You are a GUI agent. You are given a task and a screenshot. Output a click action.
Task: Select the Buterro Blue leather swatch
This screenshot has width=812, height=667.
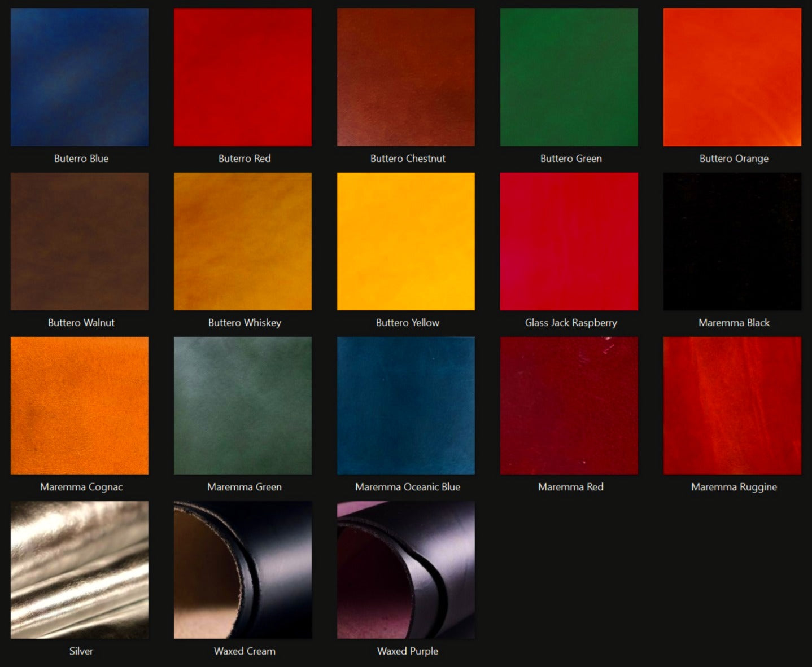80,77
